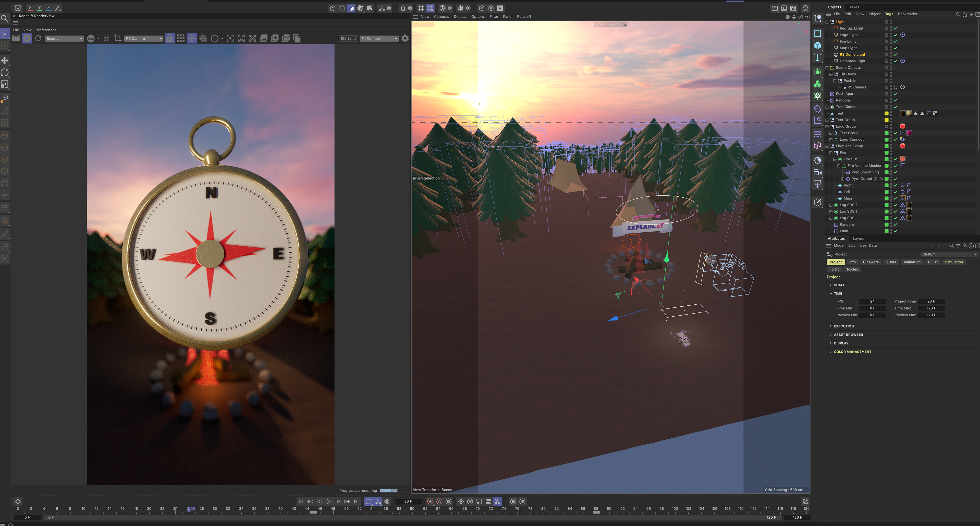Switch to the Layers tab
This screenshot has width=980, height=526.
858,239
